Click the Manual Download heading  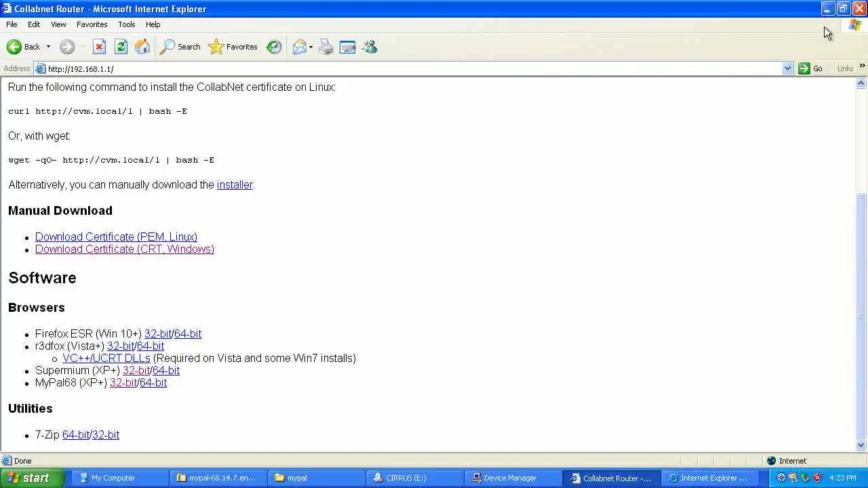pyautogui.click(x=60, y=210)
